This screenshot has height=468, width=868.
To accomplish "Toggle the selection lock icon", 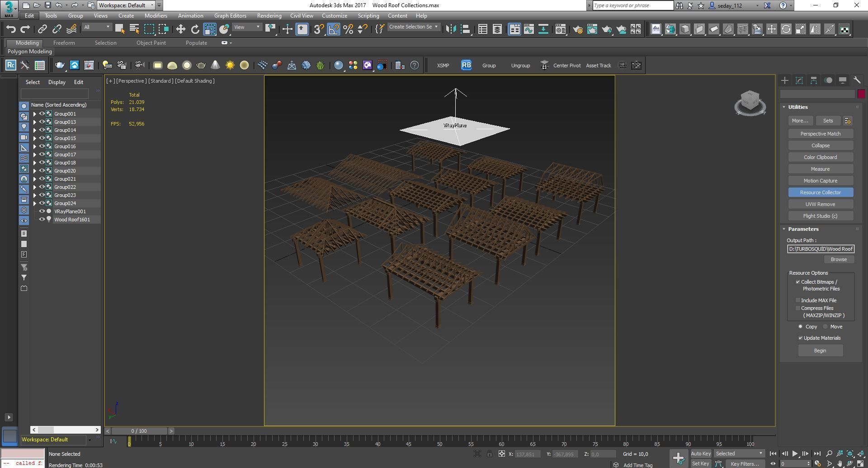I will [x=490, y=454].
